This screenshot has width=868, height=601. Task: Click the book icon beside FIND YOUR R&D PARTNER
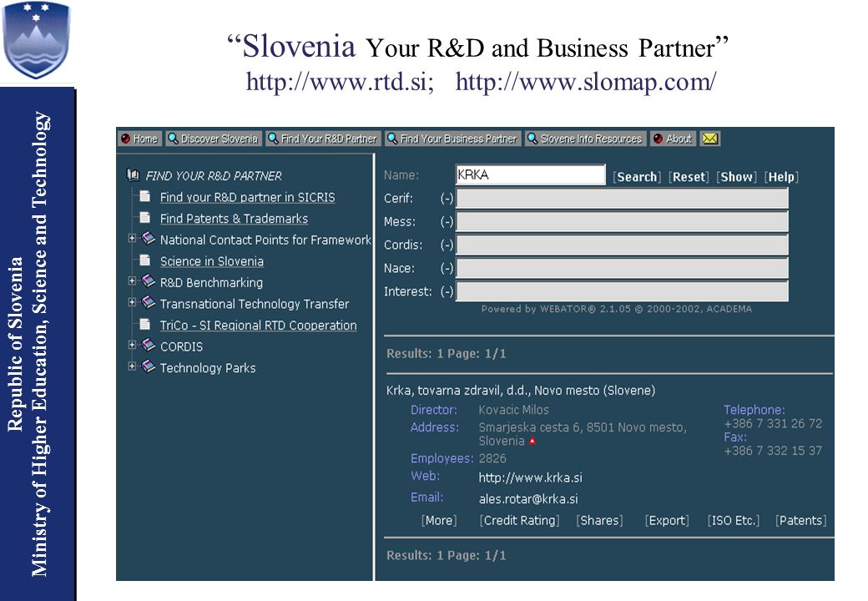click(x=133, y=175)
